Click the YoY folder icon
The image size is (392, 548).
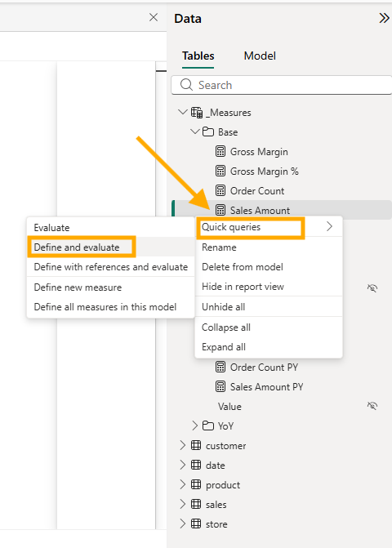point(208,425)
